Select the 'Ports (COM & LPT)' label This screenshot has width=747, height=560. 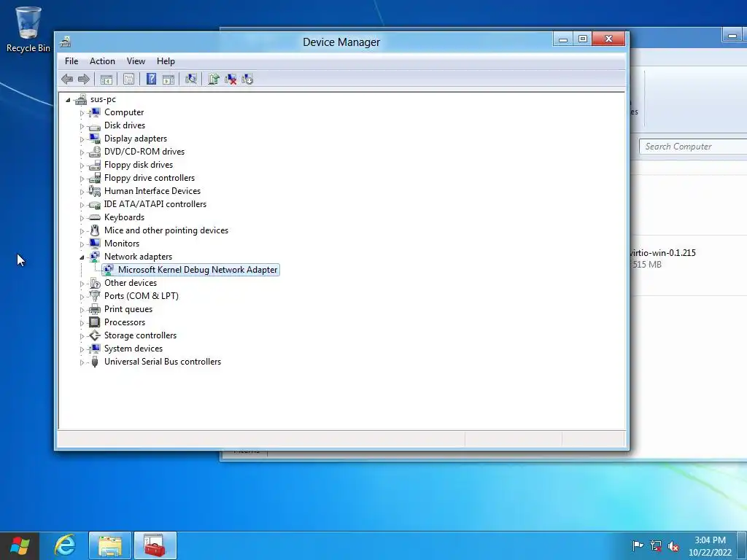(x=142, y=296)
